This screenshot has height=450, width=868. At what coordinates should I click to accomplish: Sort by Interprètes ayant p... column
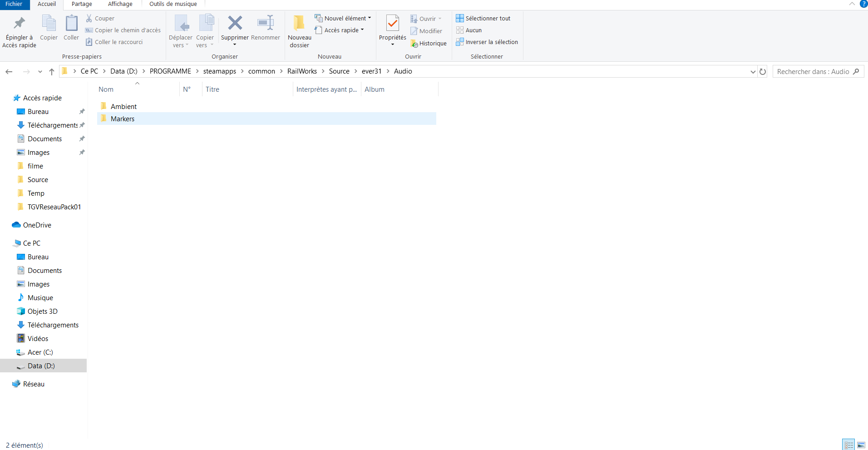[x=327, y=89]
